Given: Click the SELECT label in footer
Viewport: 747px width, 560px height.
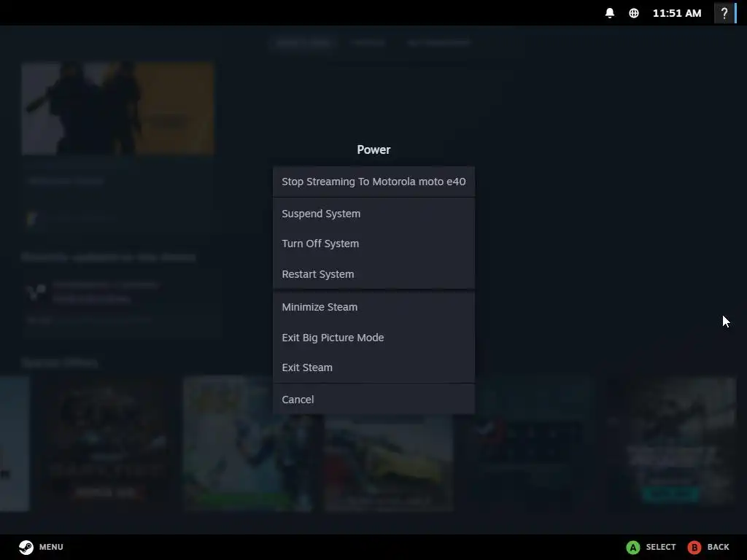Looking at the screenshot, I should 660,547.
